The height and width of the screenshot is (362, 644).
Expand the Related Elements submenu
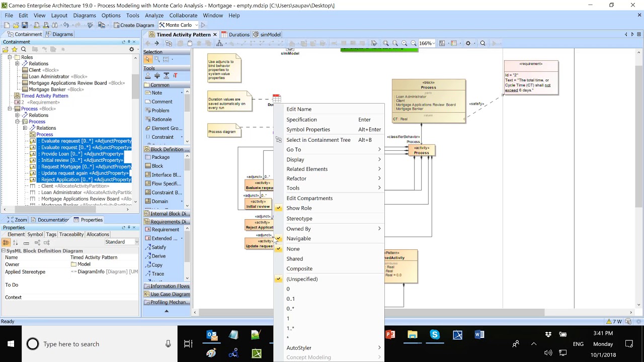(329, 169)
